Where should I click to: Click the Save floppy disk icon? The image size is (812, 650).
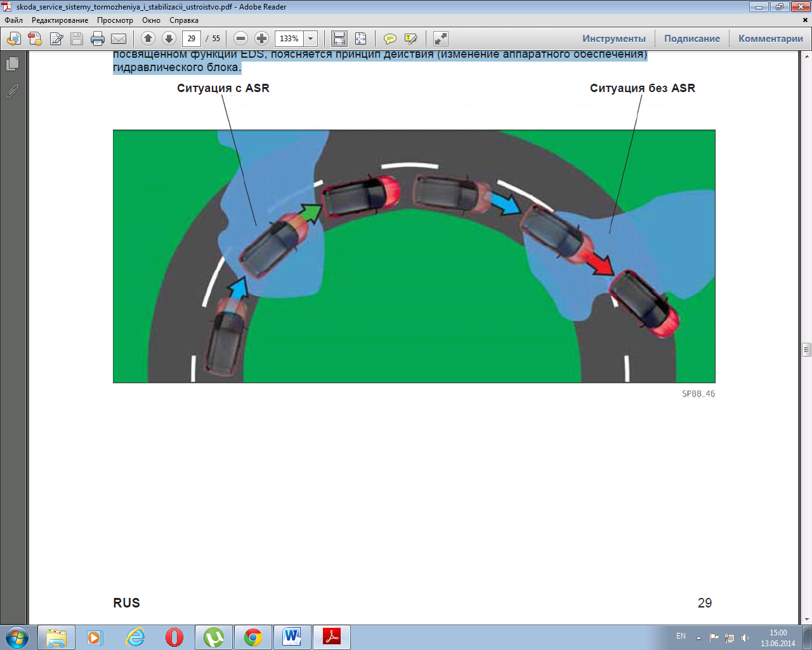pos(77,39)
